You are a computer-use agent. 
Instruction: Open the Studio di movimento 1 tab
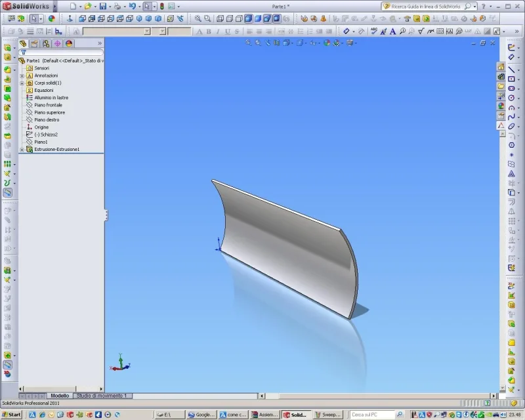click(102, 396)
